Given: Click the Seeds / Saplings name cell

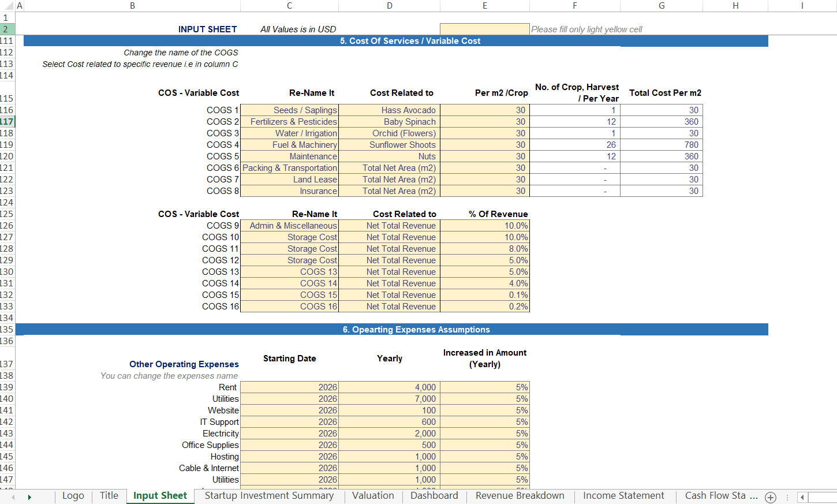Looking at the screenshot, I should (289, 110).
